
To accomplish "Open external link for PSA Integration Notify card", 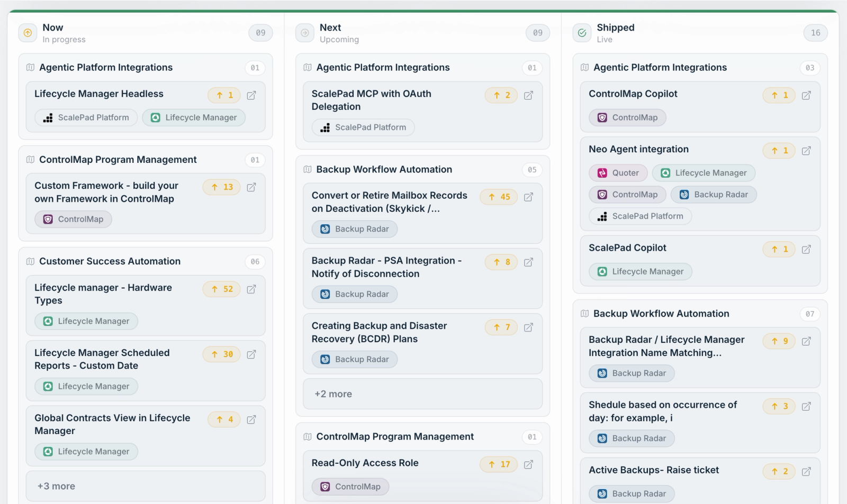I will click(528, 262).
